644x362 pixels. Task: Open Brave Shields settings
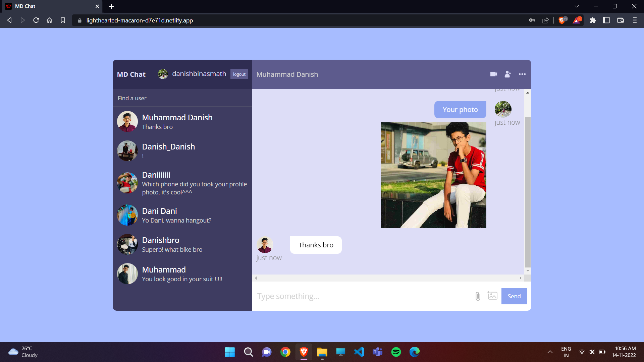pyautogui.click(x=562, y=20)
